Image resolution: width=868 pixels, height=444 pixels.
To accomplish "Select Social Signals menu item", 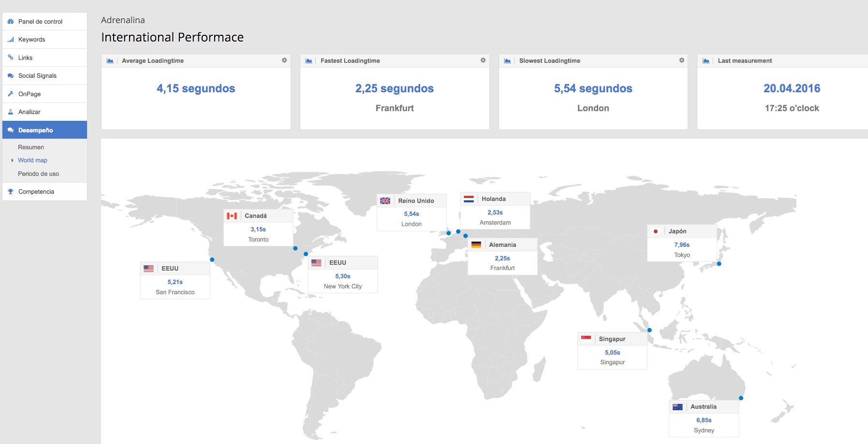I will pyautogui.click(x=37, y=76).
